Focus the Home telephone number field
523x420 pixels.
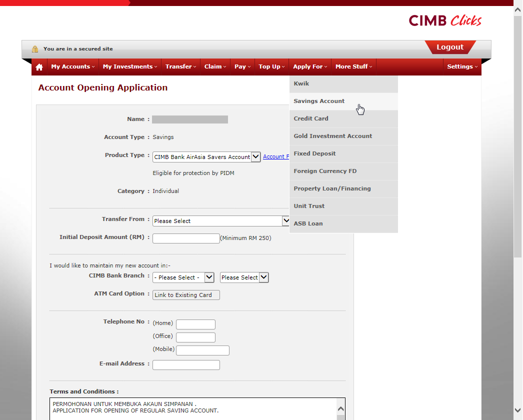point(196,324)
